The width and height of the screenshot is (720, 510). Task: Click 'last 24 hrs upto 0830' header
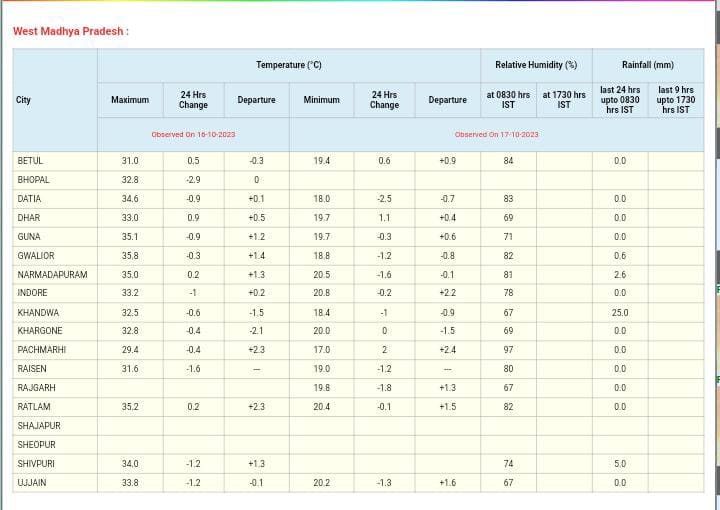(x=620, y=100)
